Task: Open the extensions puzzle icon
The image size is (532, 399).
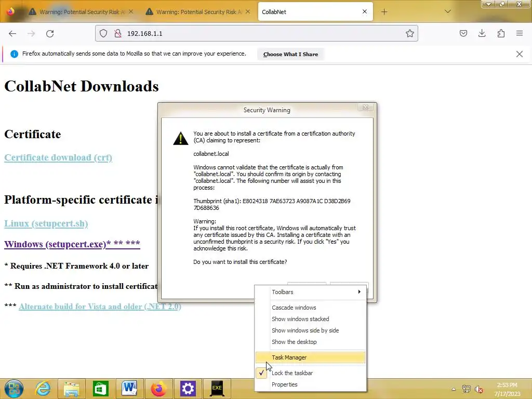Action: pos(501,33)
